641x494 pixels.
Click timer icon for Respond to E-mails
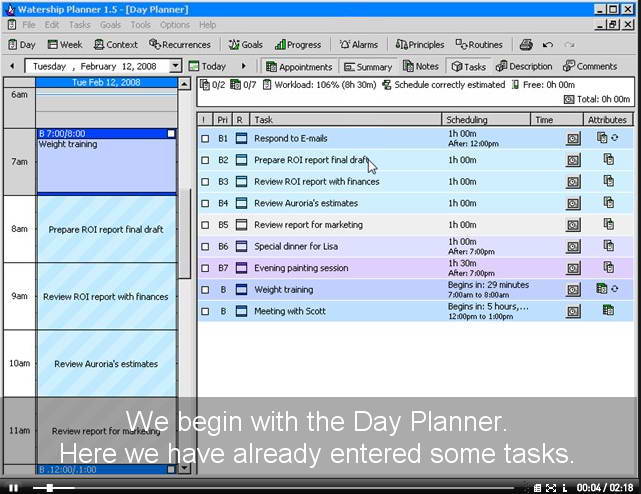coord(573,139)
